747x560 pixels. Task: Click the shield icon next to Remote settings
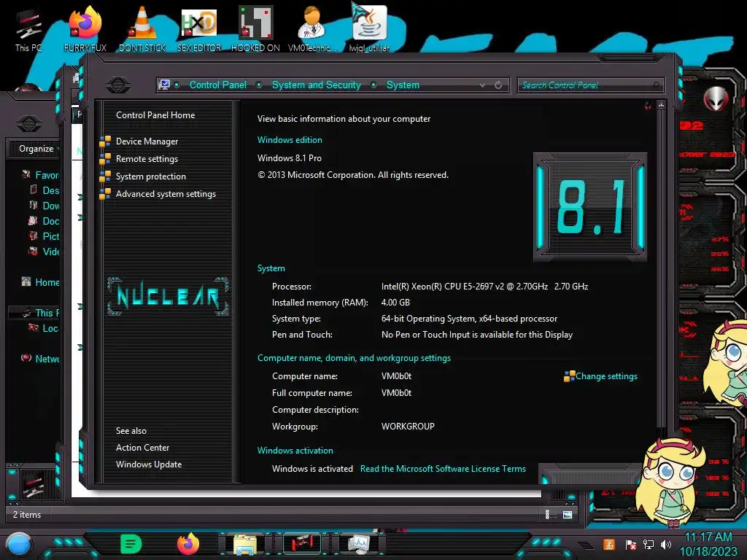click(105, 159)
